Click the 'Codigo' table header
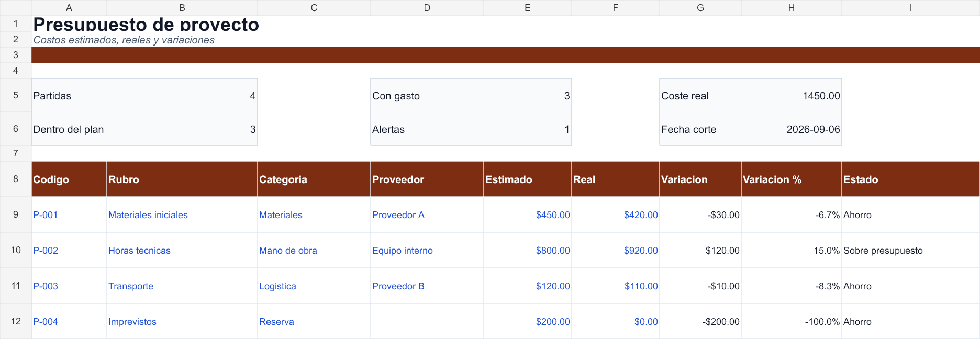The height and width of the screenshot is (339, 980). pos(69,179)
